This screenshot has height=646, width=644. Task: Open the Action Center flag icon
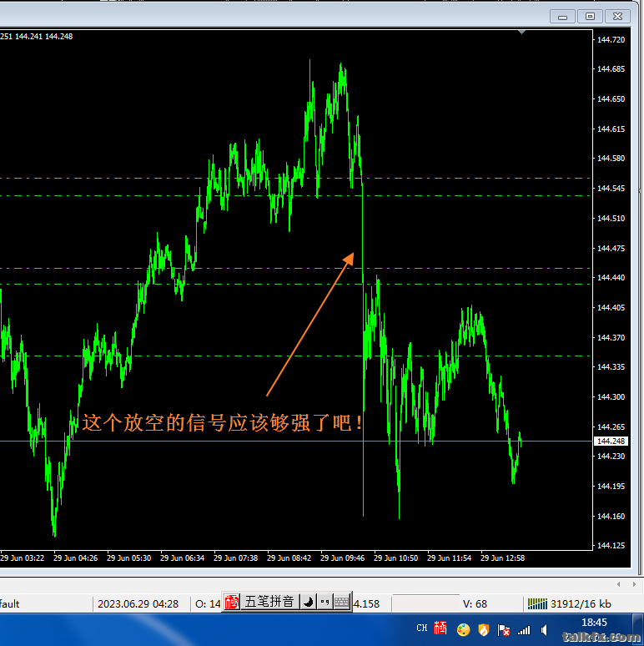pyautogui.click(x=504, y=630)
